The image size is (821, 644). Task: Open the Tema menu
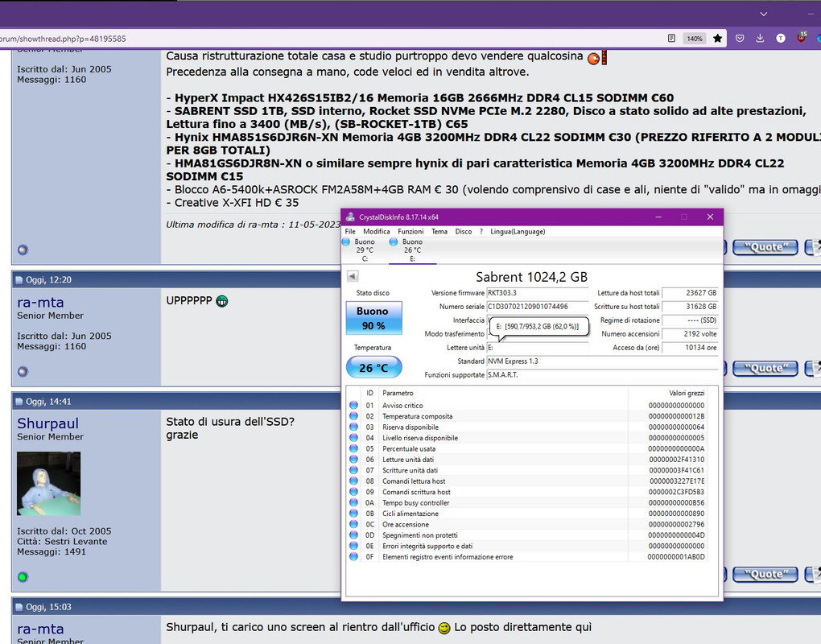click(439, 231)
